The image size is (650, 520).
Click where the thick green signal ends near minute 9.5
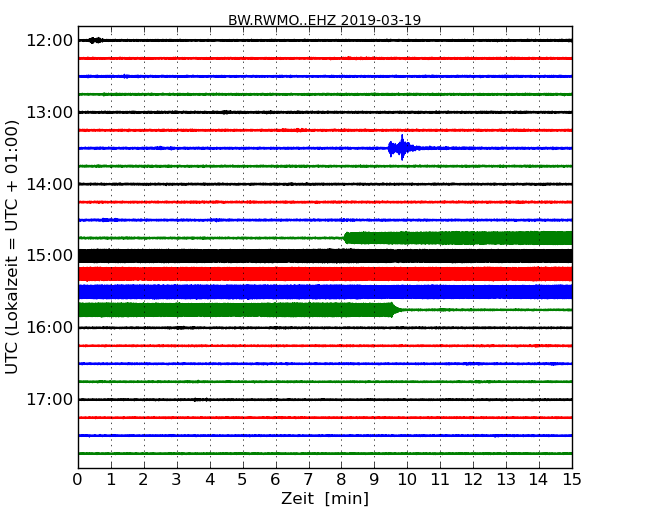395,310
